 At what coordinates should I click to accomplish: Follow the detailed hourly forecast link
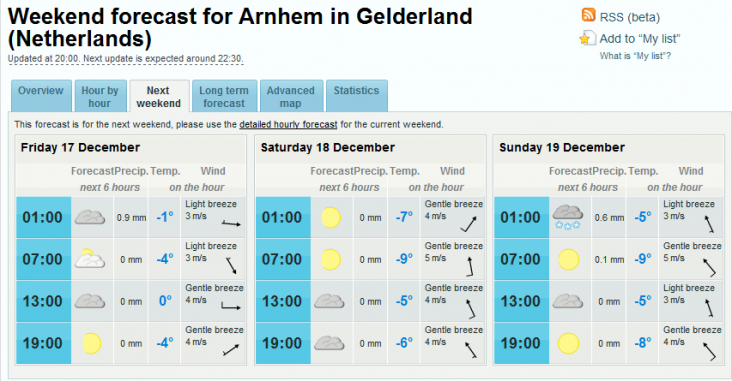tap(288, 125)
